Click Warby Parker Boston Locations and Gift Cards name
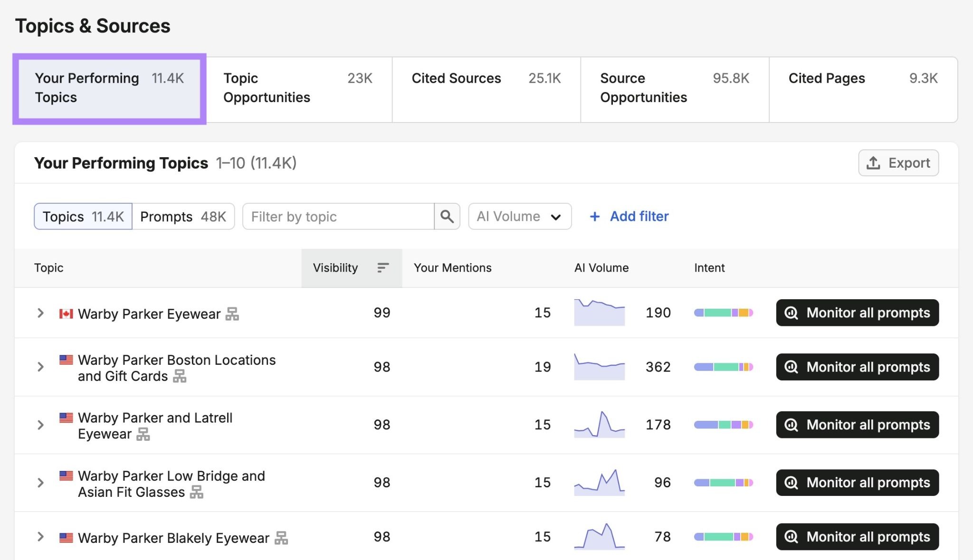Image resolution: width=973 pixels, height=560 pixels. point(177,368)
